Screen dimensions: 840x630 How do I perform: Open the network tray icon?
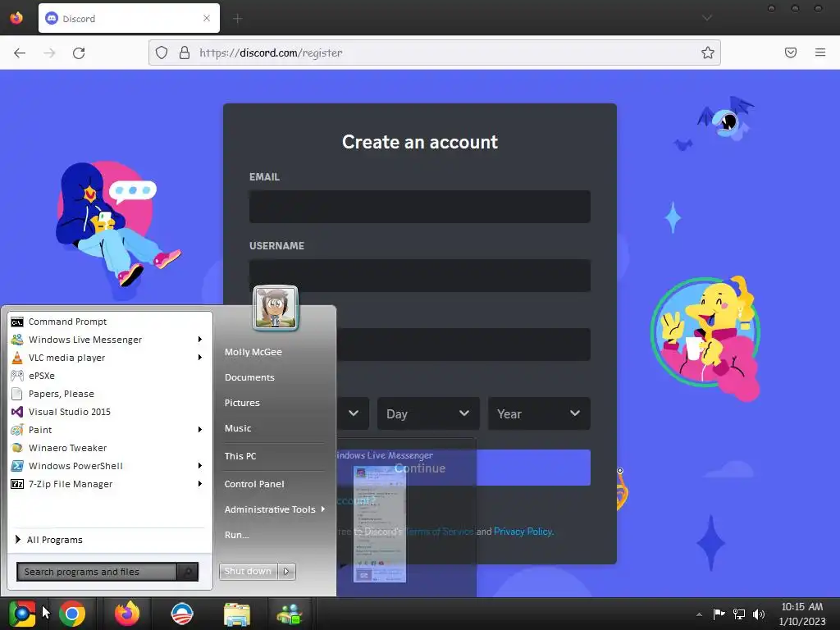coord(739,614)
